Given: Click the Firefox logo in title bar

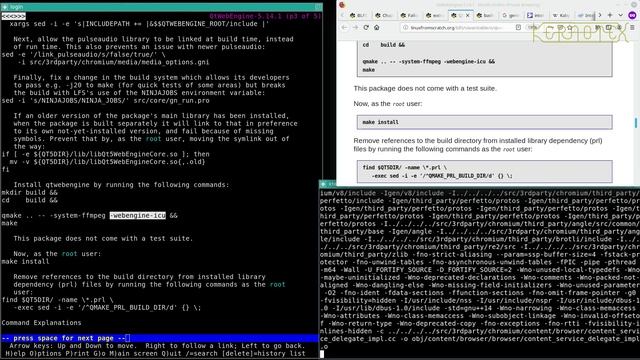Looking at the screenshot, I should coord(342,5).
